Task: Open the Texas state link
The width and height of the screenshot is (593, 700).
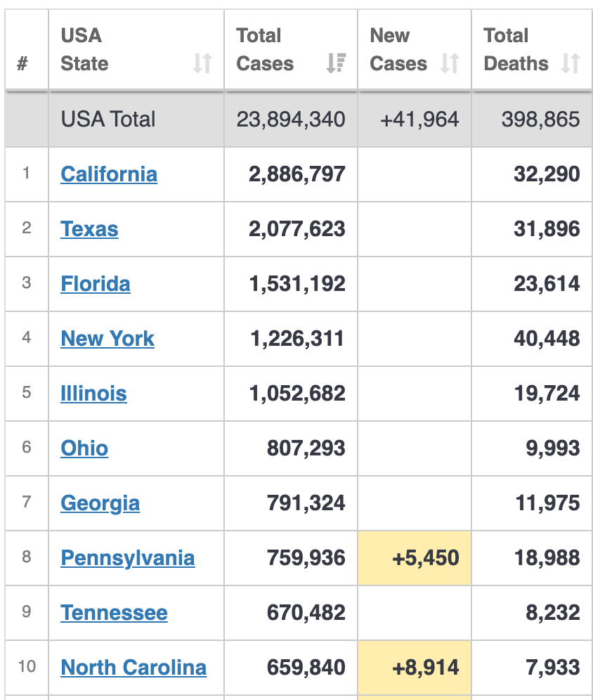Action: click(x=89, y=229)
